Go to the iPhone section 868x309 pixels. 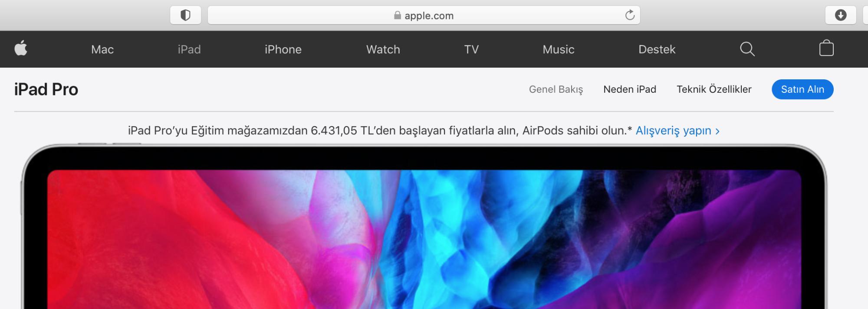point(283,49)
